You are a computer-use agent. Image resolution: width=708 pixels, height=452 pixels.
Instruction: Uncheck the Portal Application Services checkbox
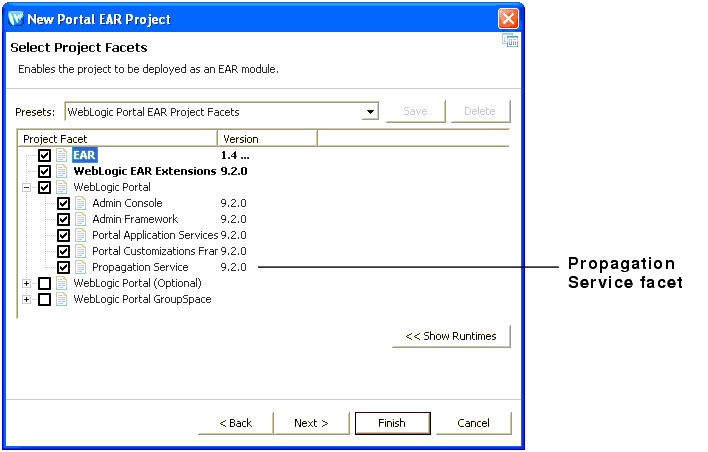coord(63,235)
